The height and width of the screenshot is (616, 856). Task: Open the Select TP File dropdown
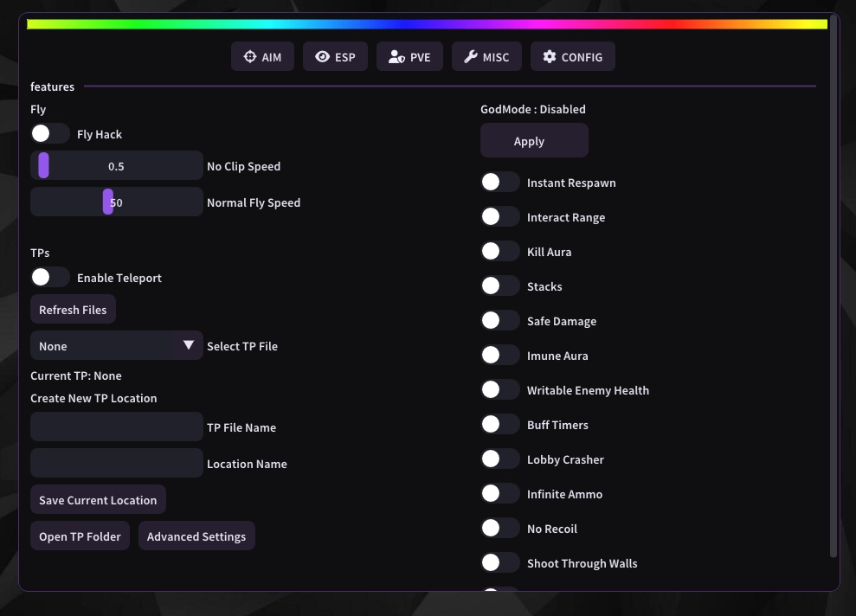tap(116, 345)
